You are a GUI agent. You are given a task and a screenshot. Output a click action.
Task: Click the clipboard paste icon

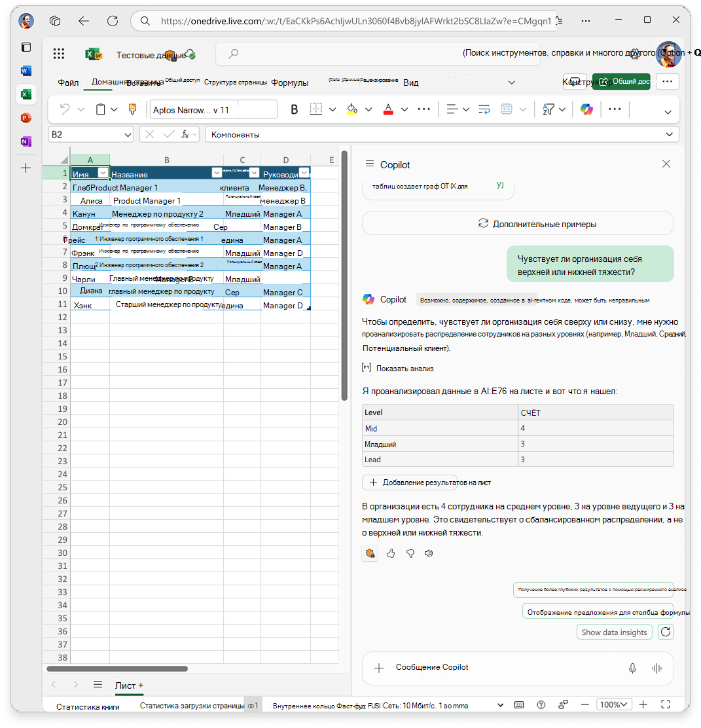100,109
